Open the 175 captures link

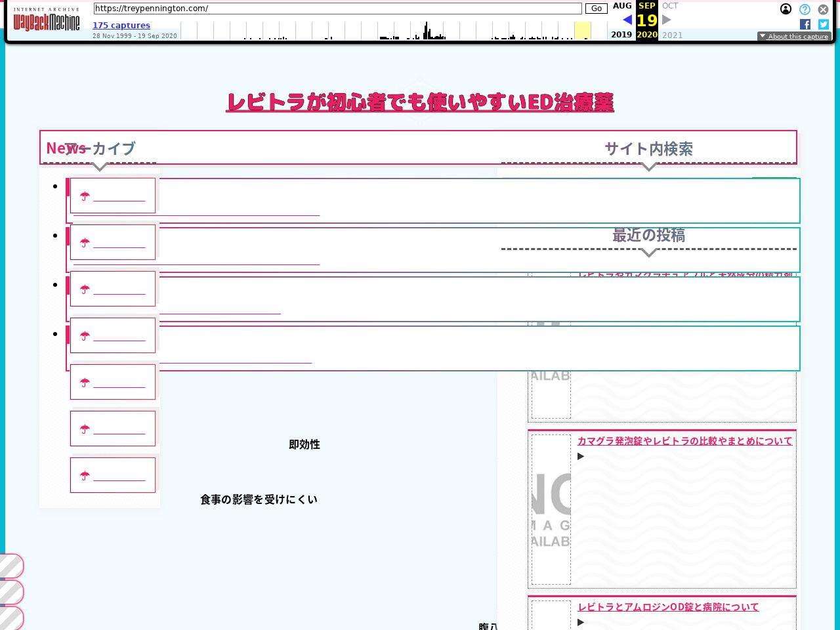(x=121, y=26)
